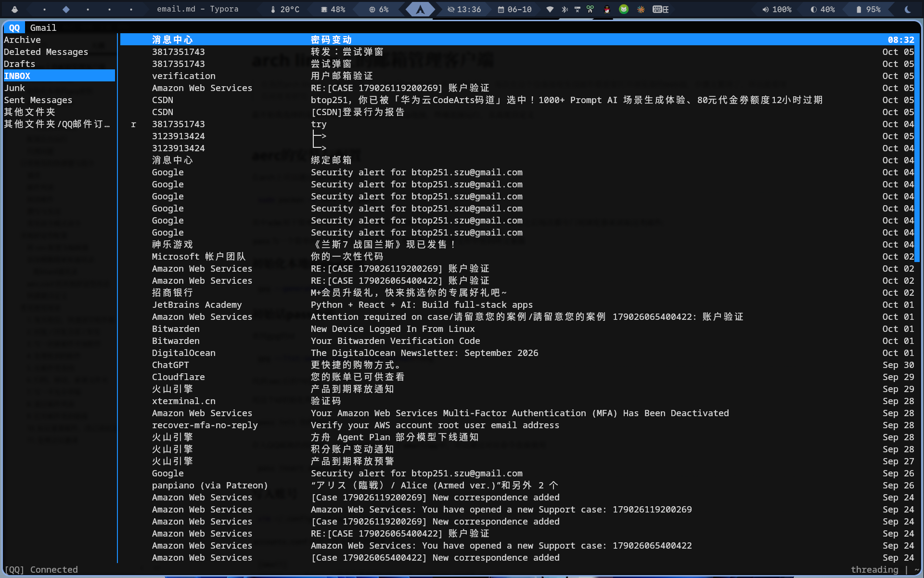Select the INBOX folder
Viewport: 924px width, 578px height.
coord(59,76)
